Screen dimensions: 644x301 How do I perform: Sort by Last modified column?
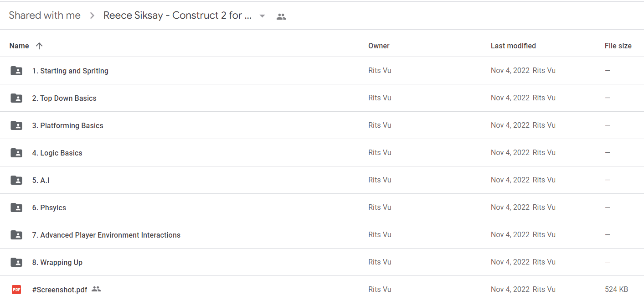click(x=513, y=46)
